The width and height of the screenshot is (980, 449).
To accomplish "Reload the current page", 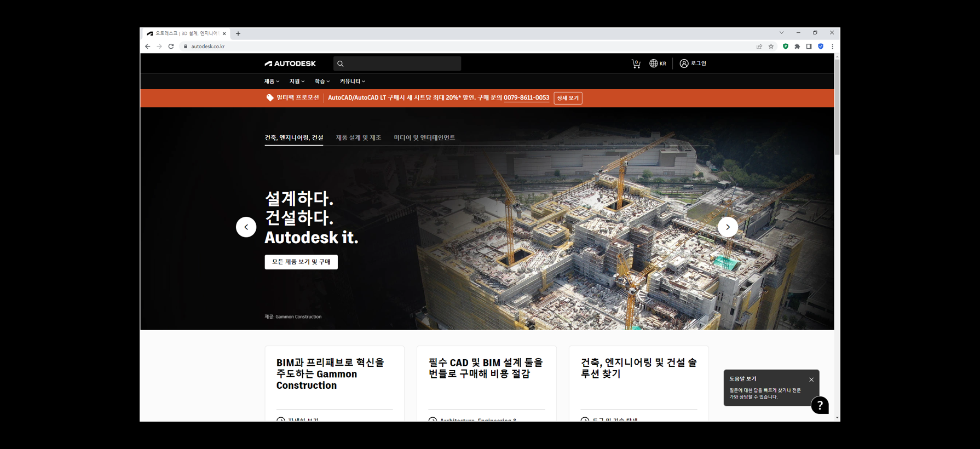I will tap(171, 47).
